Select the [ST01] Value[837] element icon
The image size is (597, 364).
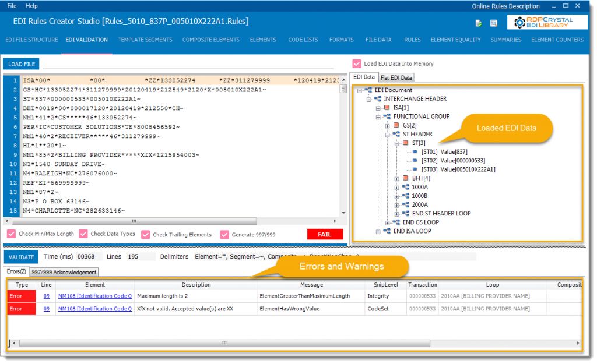[x=415, y=151]
